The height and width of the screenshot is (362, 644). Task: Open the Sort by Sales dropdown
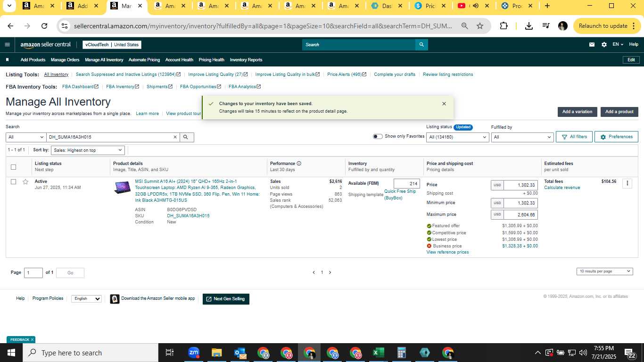pyautogui.click(x=88, y=150)
